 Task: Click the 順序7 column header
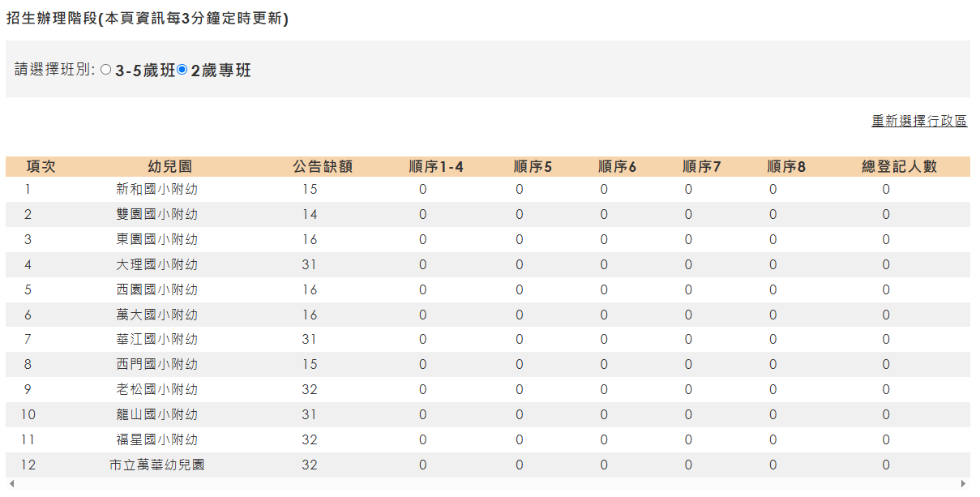pyautogui.click(x=702, y=166)
